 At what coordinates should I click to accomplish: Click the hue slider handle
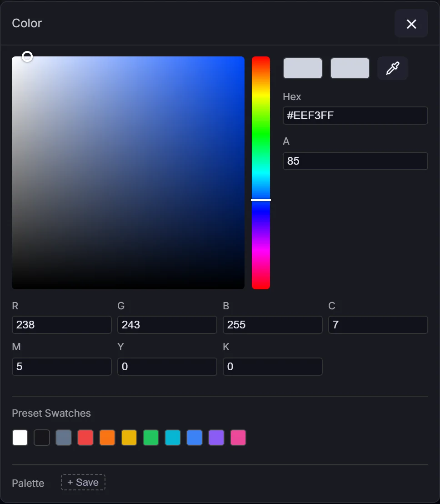(261, 200)
